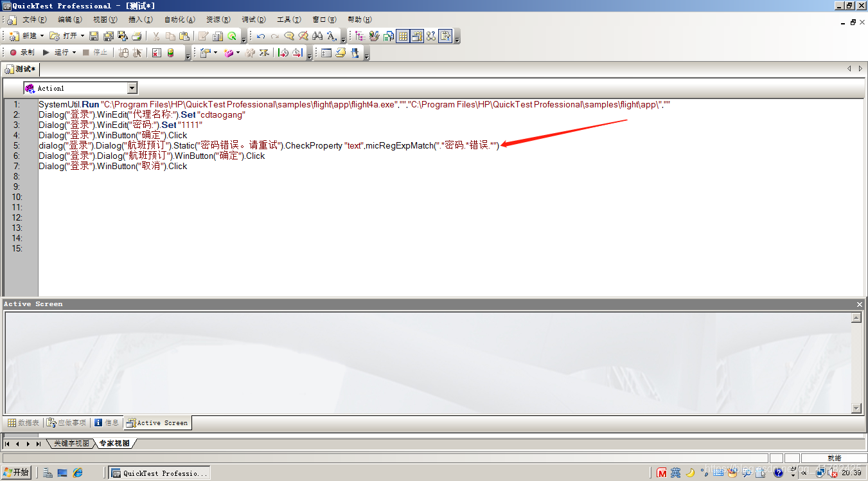Screen dimensions: 868x481
Task: Switch to the 信息 bottom tab
Action: 107,422
